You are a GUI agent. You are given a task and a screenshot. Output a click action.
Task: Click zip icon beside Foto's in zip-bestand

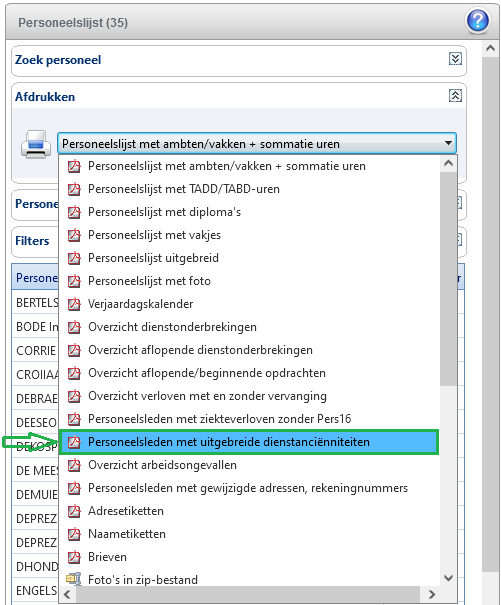click(x=74, y=579)
